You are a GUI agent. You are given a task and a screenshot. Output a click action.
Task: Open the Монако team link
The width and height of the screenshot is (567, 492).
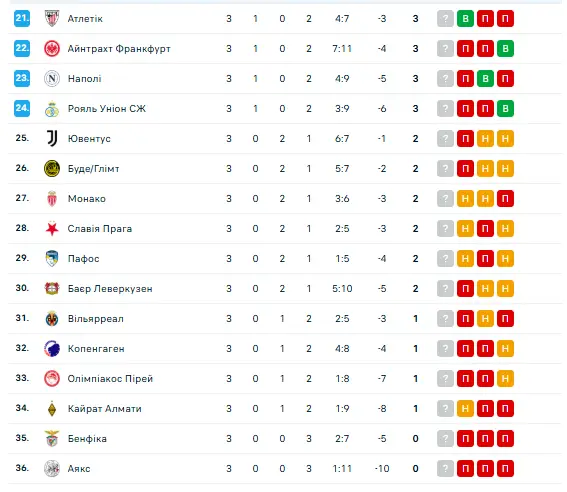(87, 199)
